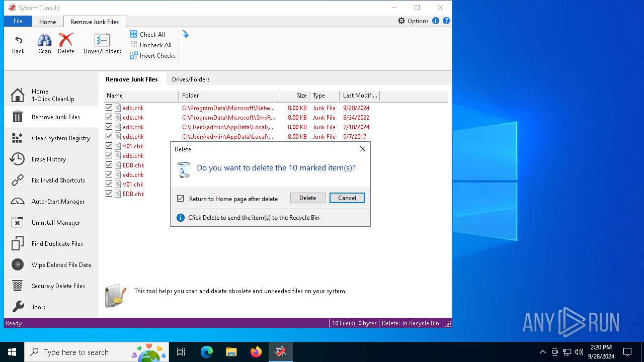
Task: Click taskbar search box
Action: coord(98,352)
